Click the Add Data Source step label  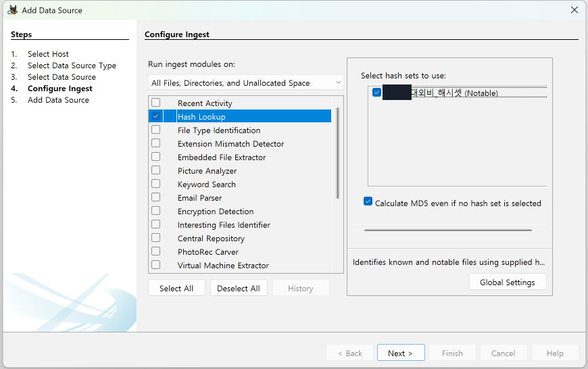pos(58,100)
